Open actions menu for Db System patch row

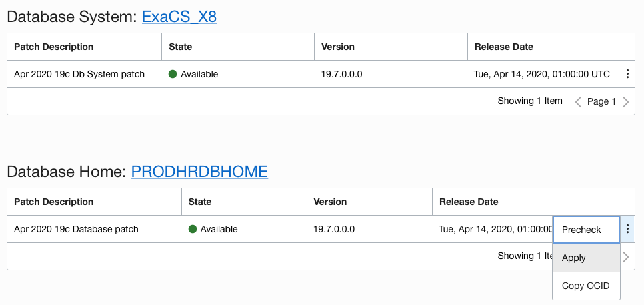pos(627,74)
